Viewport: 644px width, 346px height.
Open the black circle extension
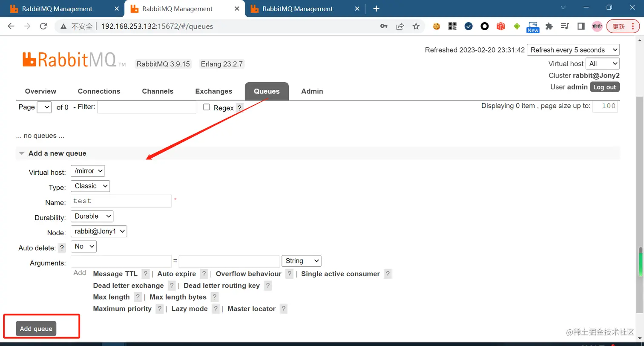click(x=485, y=26)
